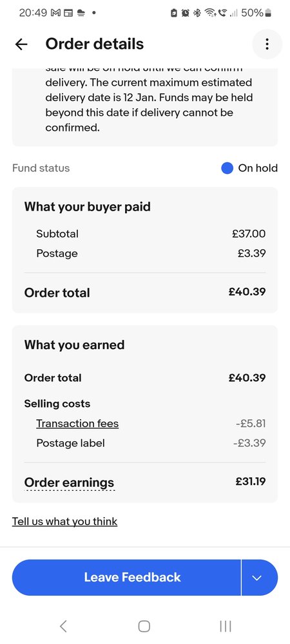The image size is (290, 644).
Task: Tap the battery indicator in status bar
Action: point(268,13)
